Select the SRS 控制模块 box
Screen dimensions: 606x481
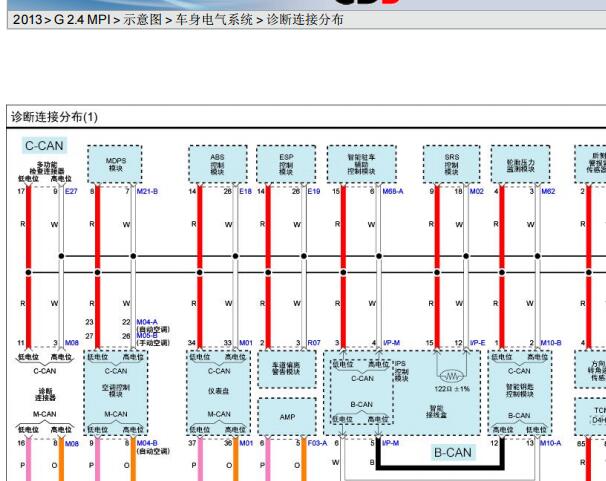pos(452,164)
